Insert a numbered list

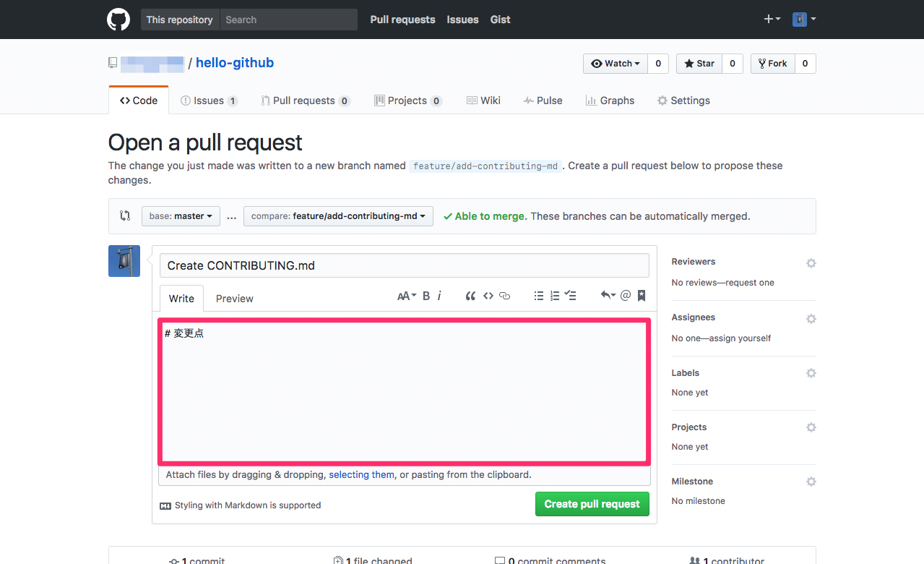click(x=554, y=295)
